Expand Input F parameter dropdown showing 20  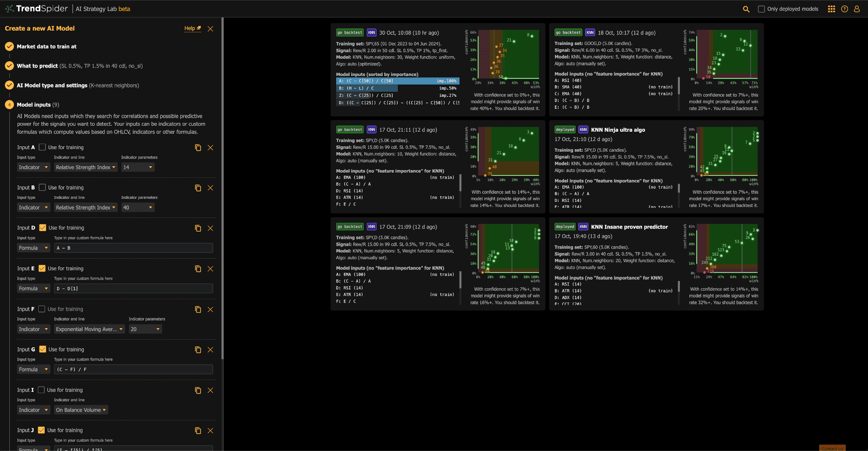coord(145,329)
